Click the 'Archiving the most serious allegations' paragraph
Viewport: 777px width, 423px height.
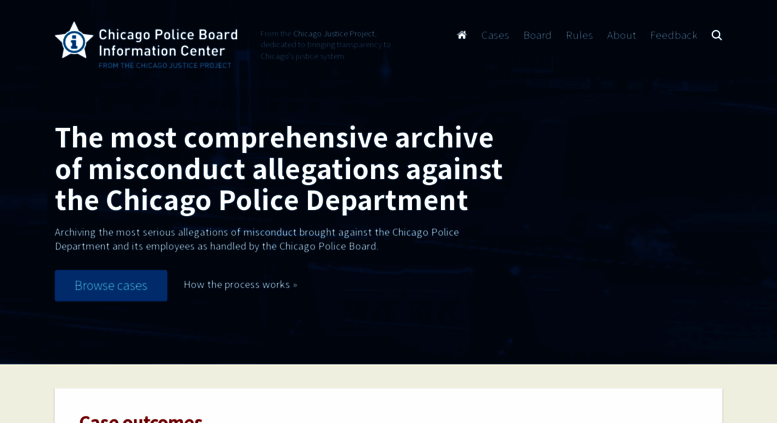[x=257, y=239]
